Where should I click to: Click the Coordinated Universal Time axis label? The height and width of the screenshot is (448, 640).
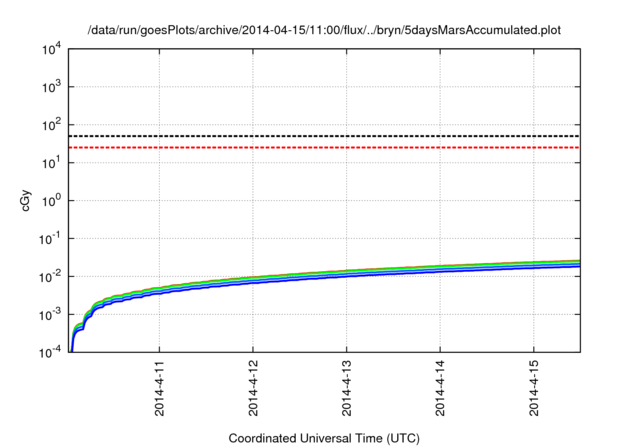coord(324,438)
